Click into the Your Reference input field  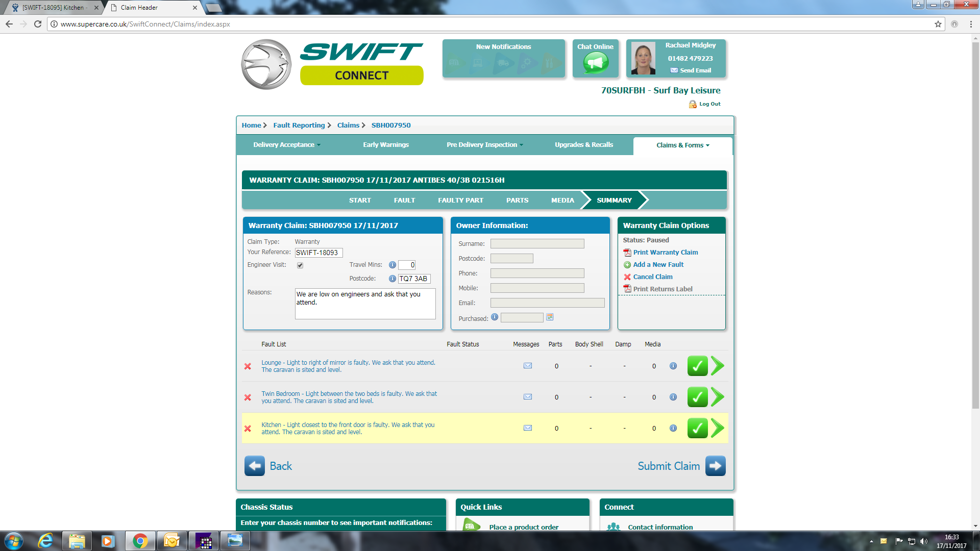click(x=318, y=253)
